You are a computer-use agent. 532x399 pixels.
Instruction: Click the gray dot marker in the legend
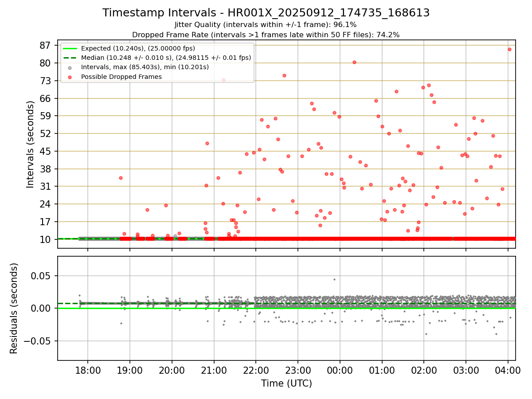70,67
